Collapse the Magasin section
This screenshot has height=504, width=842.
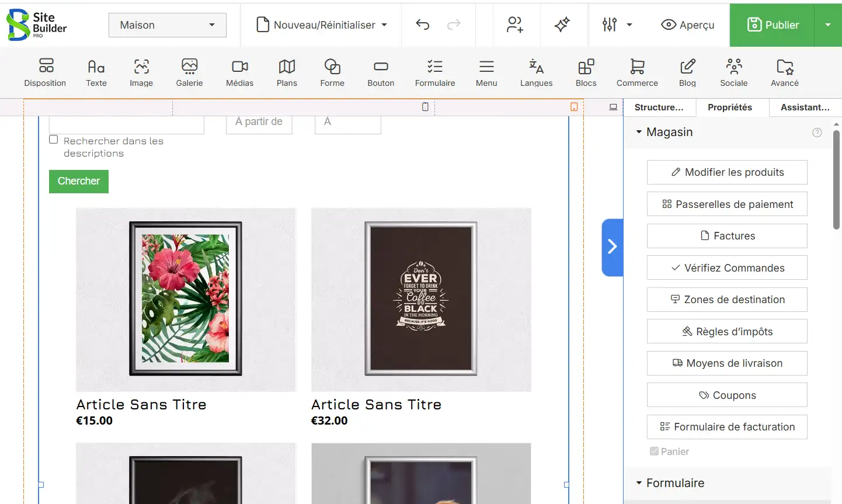coord(639,132)
